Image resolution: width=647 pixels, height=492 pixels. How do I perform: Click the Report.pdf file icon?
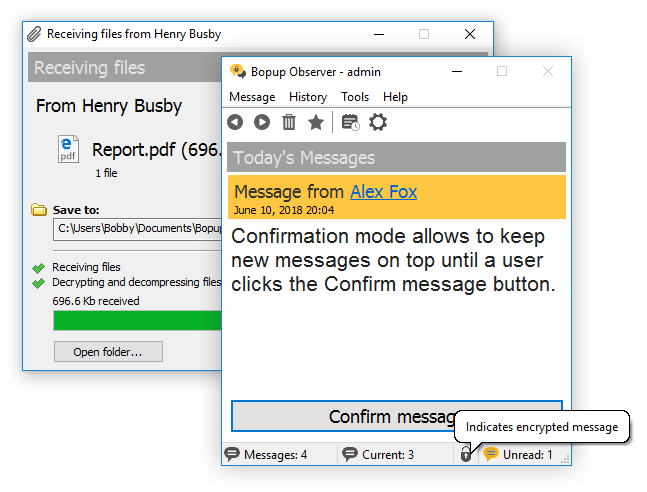[68, 149]
